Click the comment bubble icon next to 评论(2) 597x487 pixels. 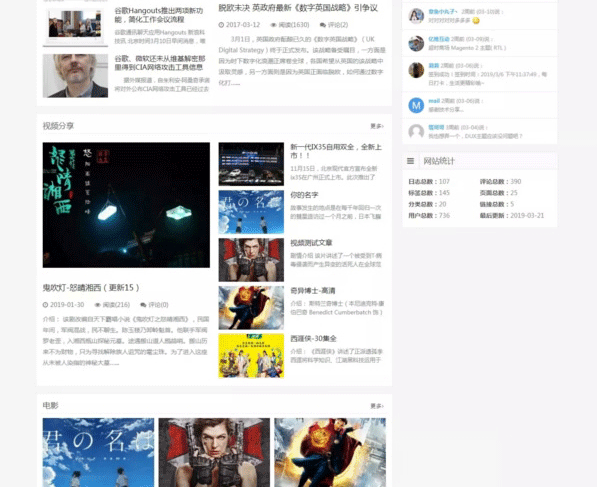(323, 25)
